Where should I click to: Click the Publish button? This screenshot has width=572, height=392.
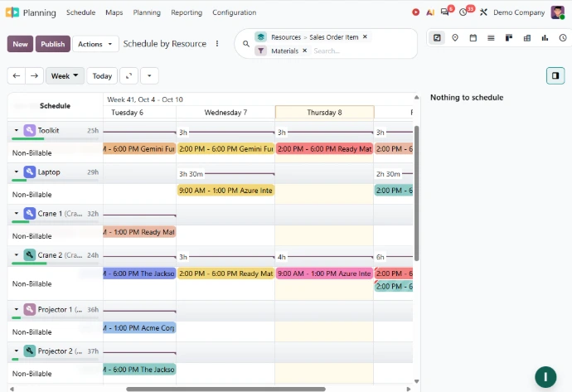pyautogui.click(x=52, y=44)
